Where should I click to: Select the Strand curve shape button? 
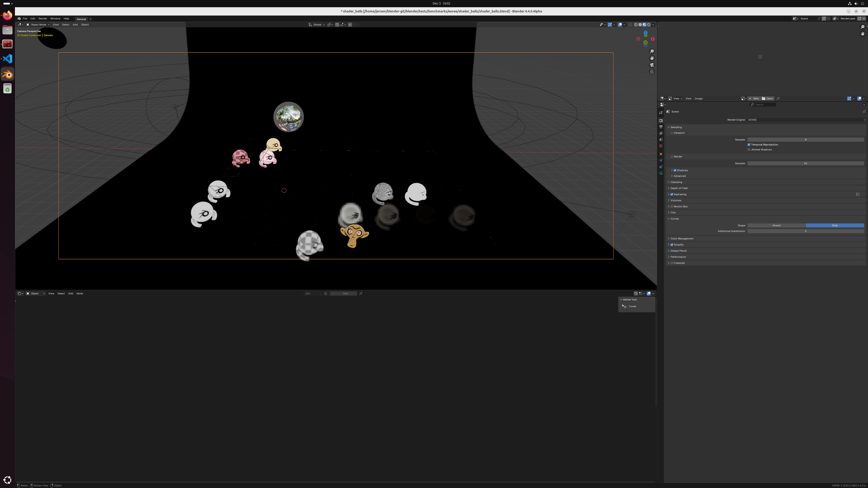click(776, 225)
